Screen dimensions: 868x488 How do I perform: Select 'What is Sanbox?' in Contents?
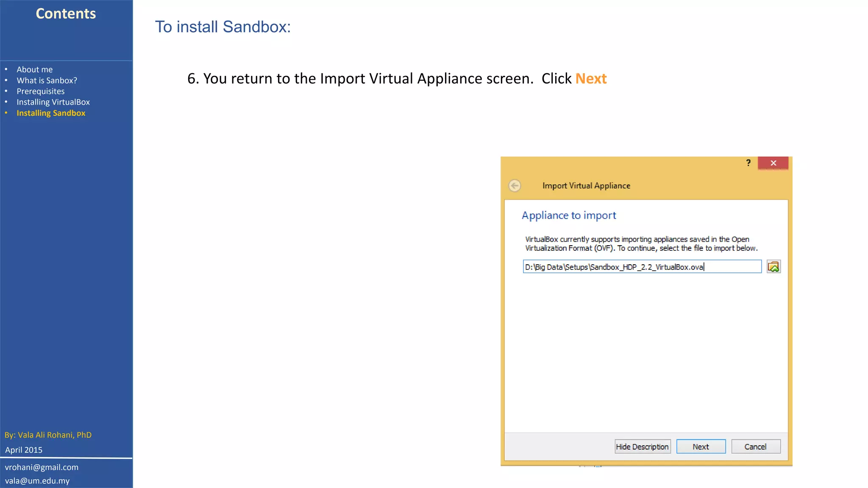pyautogui.click(x=47, y=80)
